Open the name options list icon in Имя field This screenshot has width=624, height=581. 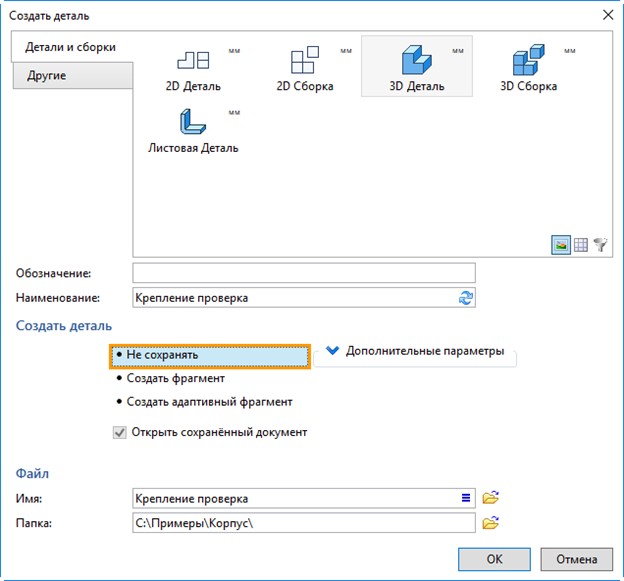click(x=466, y=498)
